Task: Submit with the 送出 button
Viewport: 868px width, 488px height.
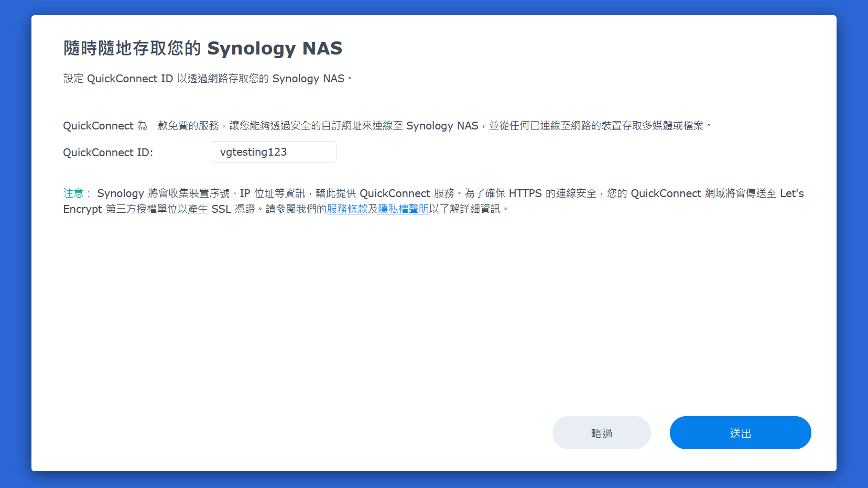Action: (x=740, y=433)
